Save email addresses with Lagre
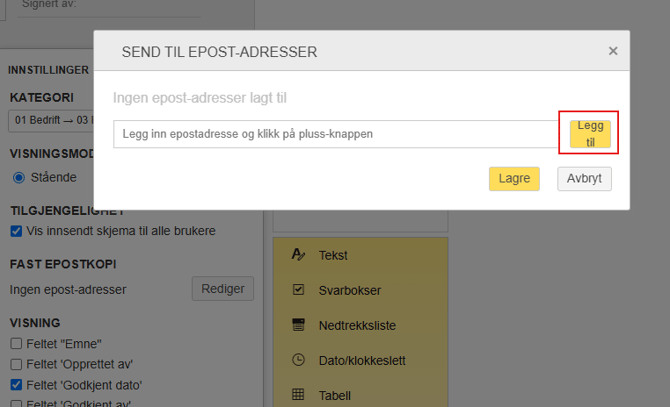 point(514,179)
